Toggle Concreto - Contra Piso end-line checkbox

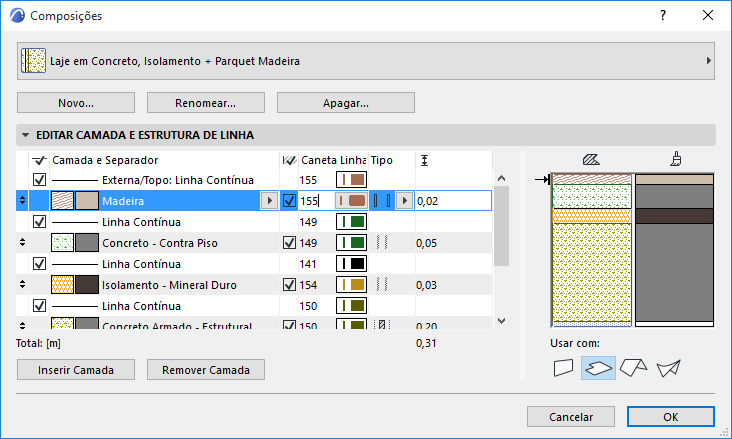pyautogui.click(x=289, y=243)
